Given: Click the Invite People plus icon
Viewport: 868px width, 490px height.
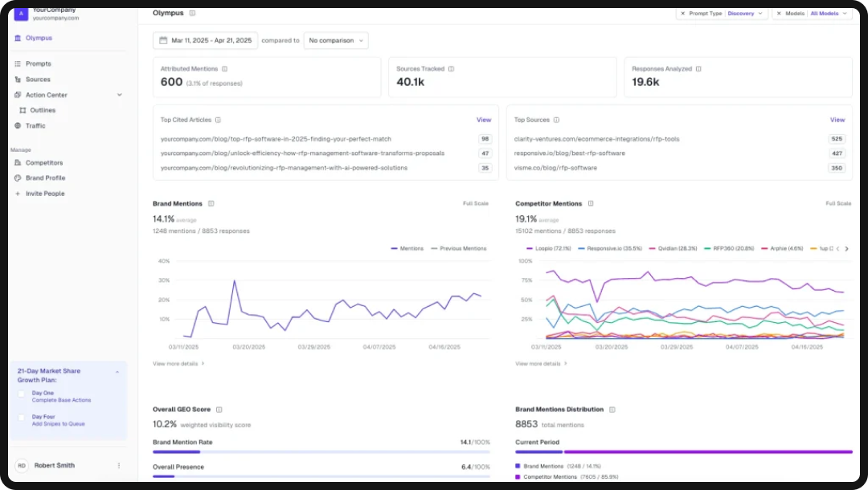Looking at the screenshot, I should [16, 193].
